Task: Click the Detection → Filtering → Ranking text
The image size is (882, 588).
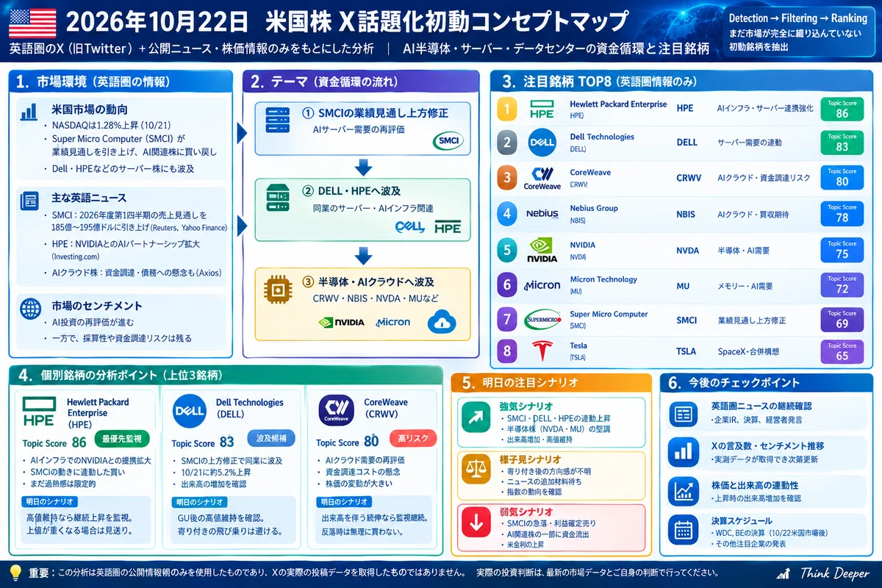Action: click(x=797, y=18)
